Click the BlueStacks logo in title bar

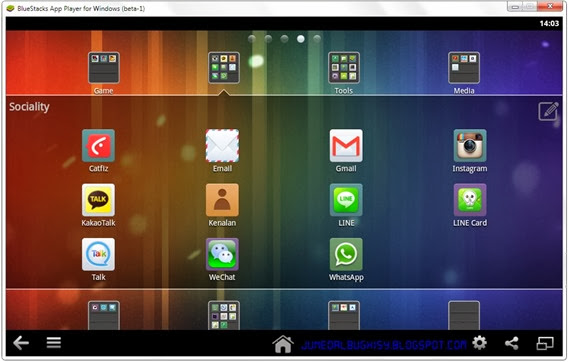pyautogui.click(x=11, y=8)
